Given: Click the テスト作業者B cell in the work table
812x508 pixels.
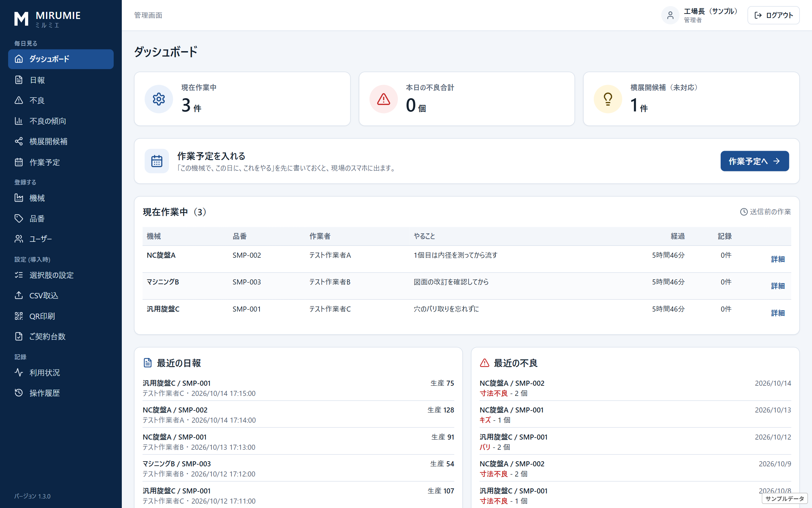Looking at the screenshot, I should [x=330, y=282].
